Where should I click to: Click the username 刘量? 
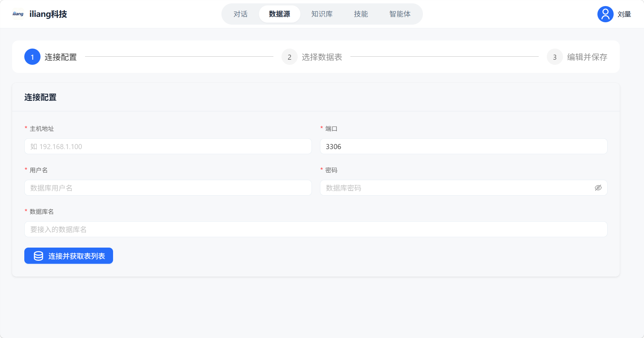coord(624,14)
